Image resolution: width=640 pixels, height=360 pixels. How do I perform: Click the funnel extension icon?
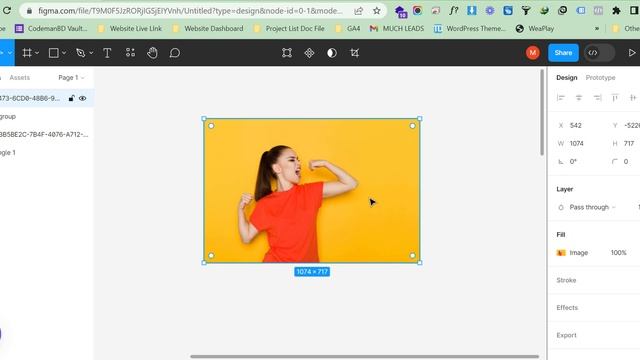point(526,11)
